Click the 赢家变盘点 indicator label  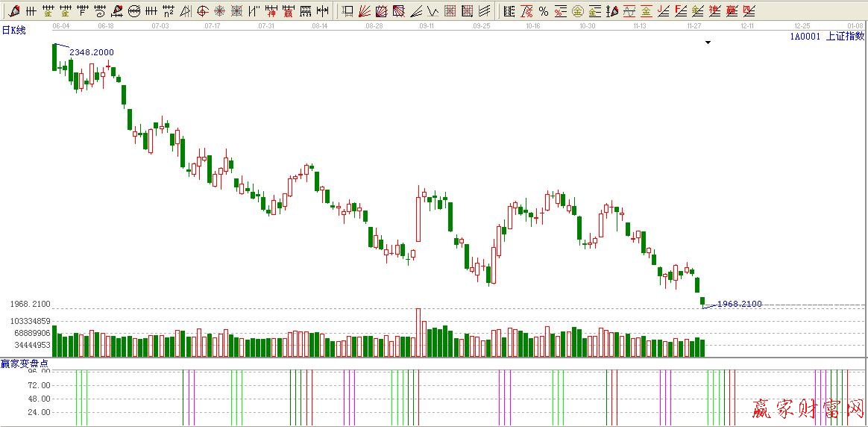tap(25, 364)
